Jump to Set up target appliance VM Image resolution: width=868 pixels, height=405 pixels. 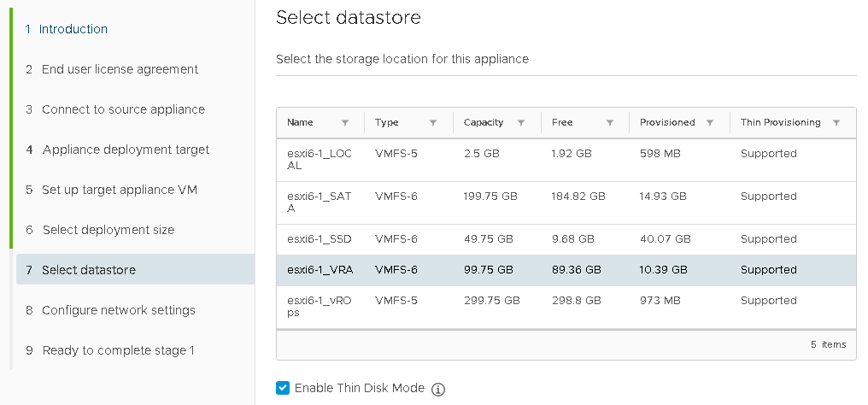tap(120, 190)
